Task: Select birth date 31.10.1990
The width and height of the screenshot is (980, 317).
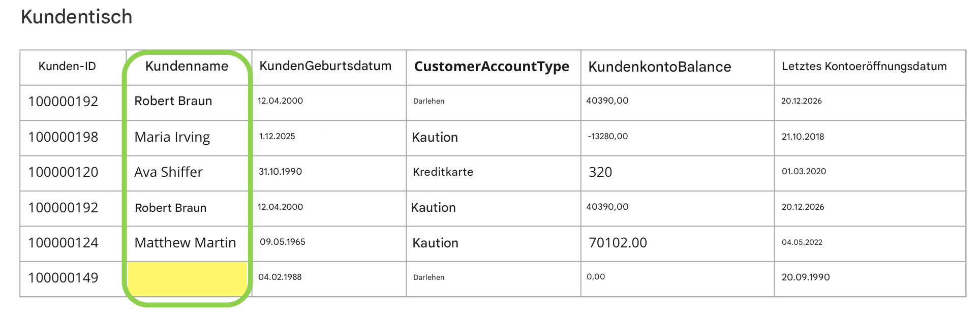Action: 280,172
